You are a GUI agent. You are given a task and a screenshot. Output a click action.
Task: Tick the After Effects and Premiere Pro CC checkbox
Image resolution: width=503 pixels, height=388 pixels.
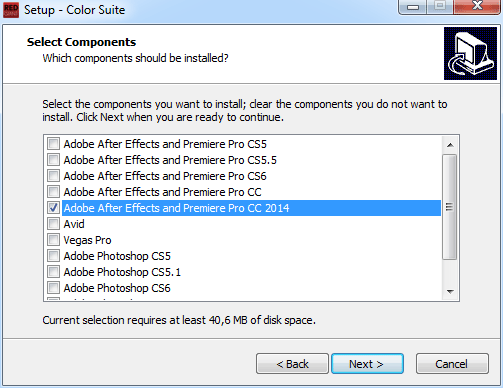53,192
